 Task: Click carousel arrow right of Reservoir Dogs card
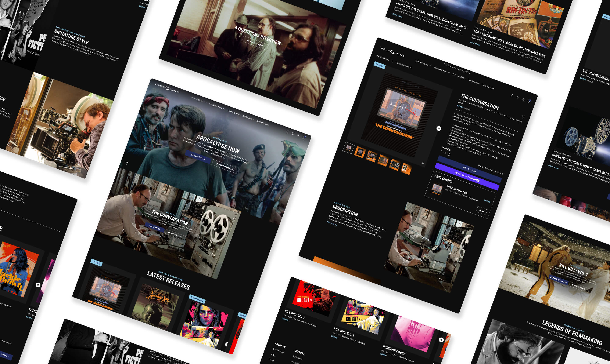(x=441, y=340)
